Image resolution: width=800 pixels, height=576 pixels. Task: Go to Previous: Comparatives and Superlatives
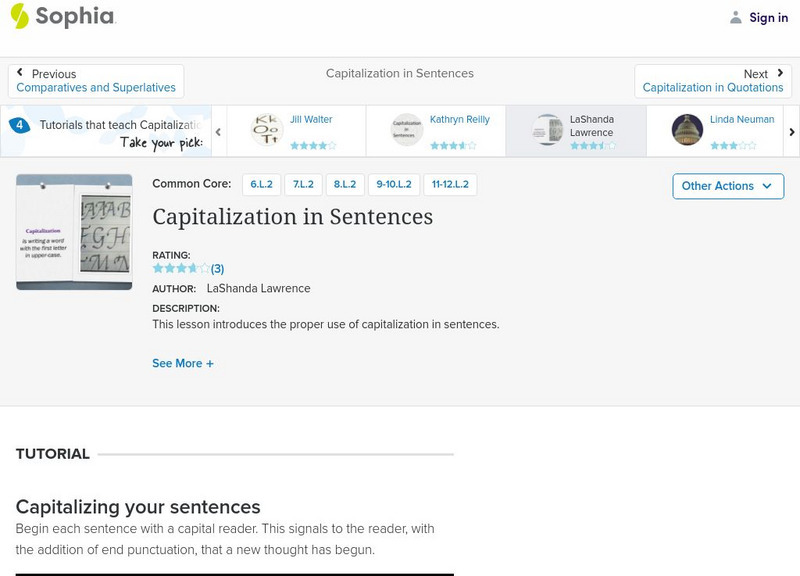coord(96,81)
